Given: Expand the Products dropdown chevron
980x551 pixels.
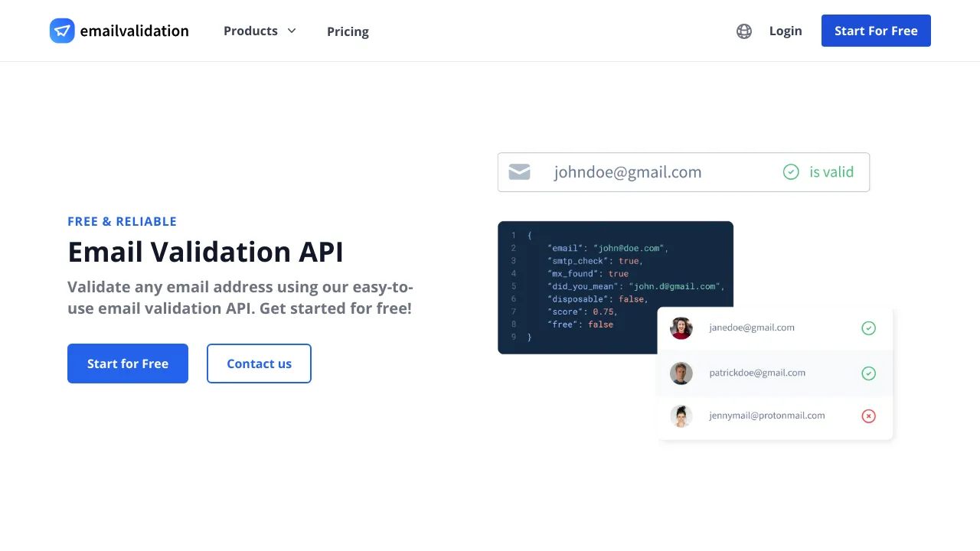Looking at the screenshot, I should pos(292,31).
